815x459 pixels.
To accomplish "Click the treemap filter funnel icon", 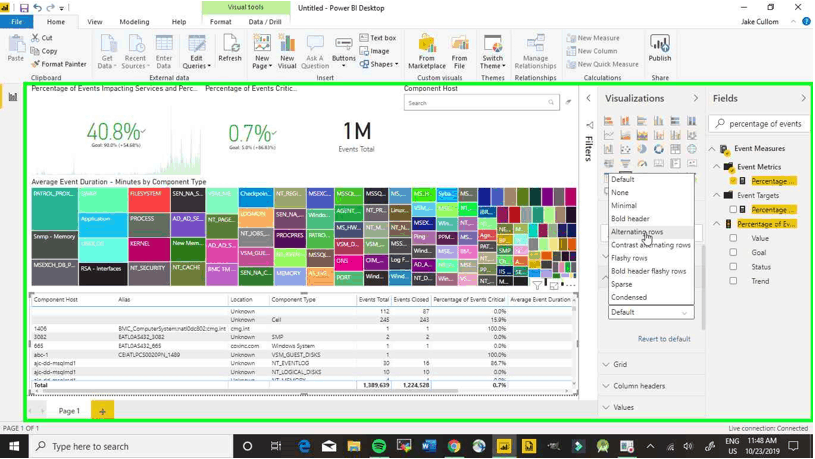I will 537,285.
